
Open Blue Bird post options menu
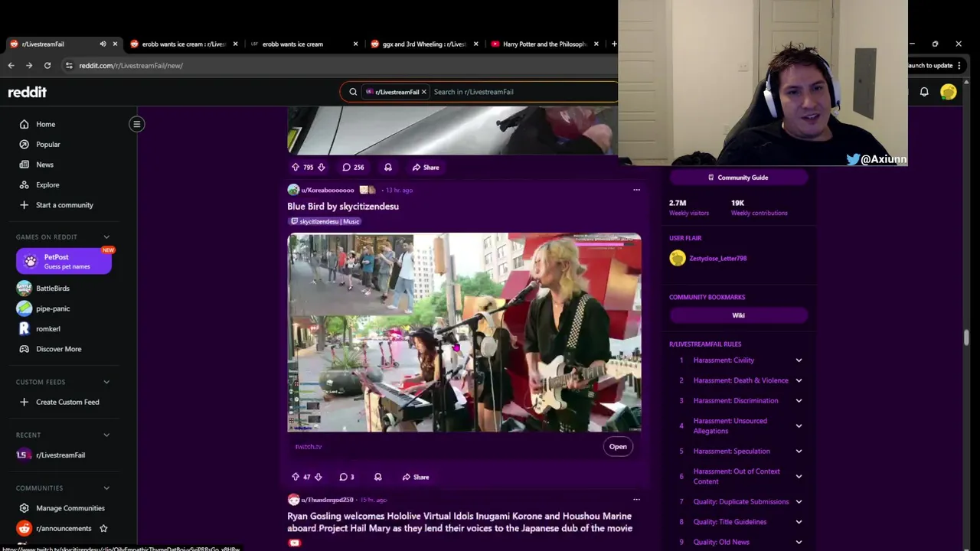[x=636, y=190]
